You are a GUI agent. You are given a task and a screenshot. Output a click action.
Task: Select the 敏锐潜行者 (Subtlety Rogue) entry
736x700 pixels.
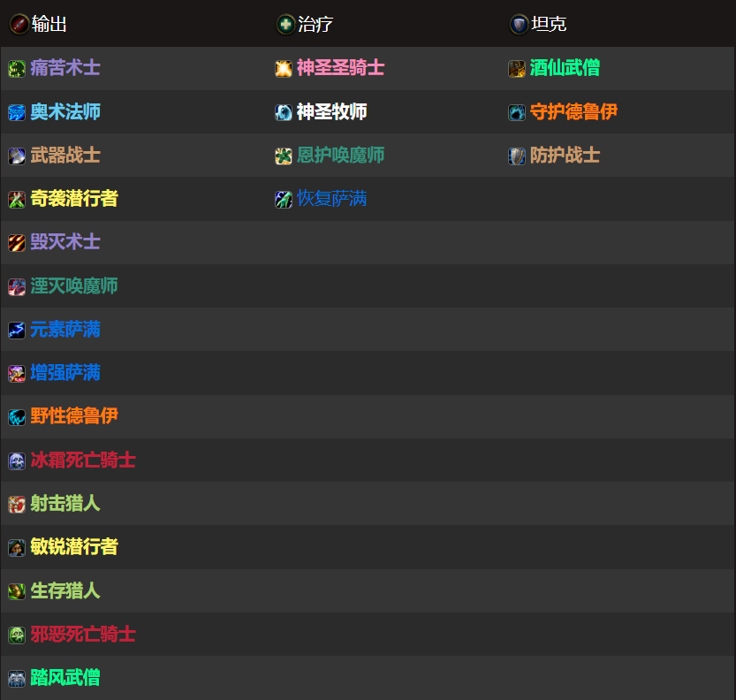(64, 547)
